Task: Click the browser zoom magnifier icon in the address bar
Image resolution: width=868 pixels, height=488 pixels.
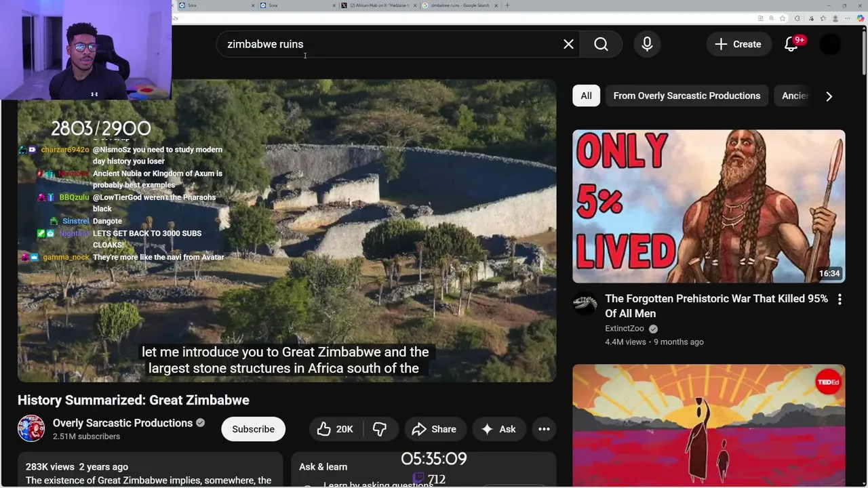Action: (x=771, y=18)
